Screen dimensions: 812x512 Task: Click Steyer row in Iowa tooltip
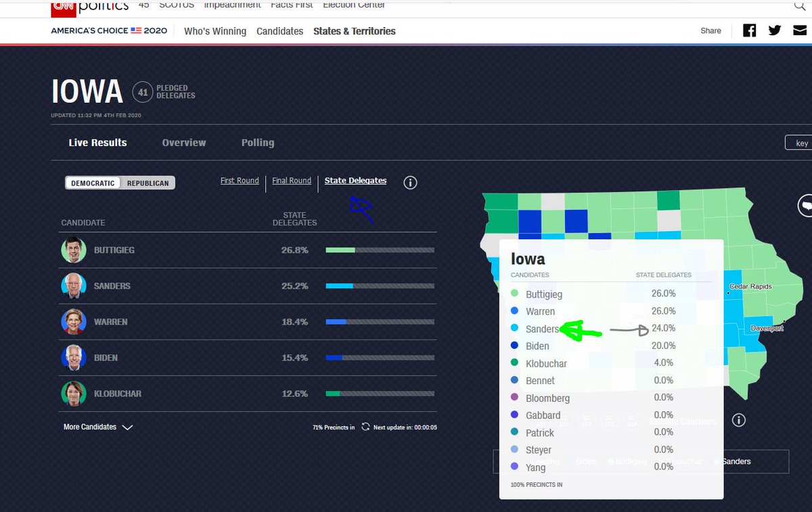(611, 450)
